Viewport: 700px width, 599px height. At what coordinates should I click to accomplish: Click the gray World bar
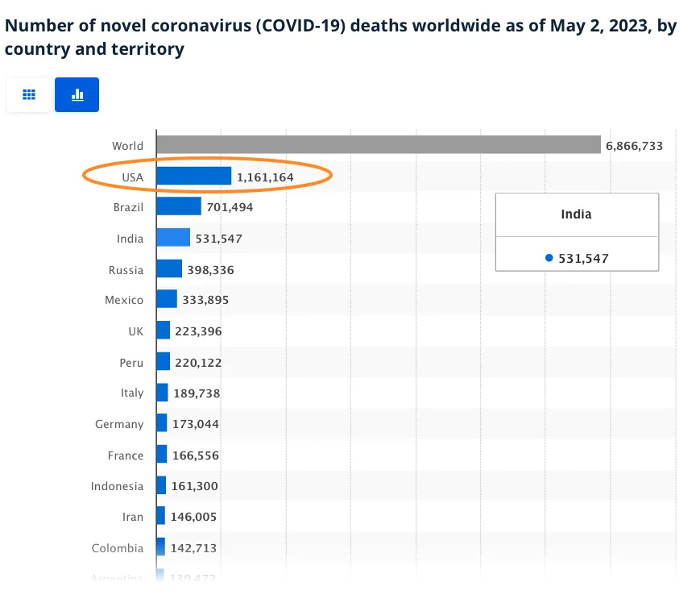coord(378,145)
